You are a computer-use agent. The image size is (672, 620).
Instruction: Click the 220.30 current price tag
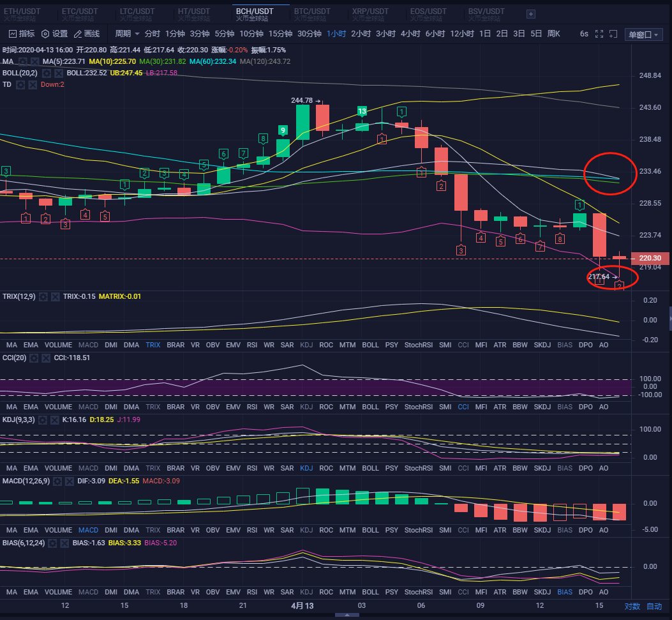point(650,258)
